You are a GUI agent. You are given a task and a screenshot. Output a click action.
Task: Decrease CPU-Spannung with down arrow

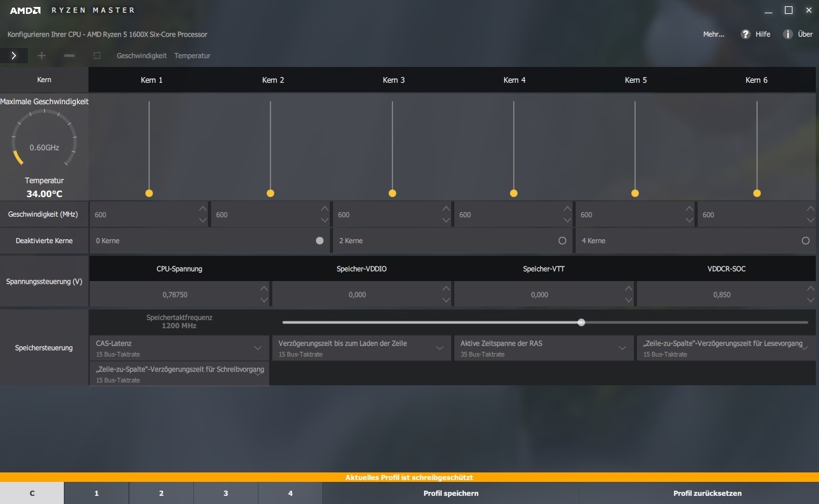point(264,300)
